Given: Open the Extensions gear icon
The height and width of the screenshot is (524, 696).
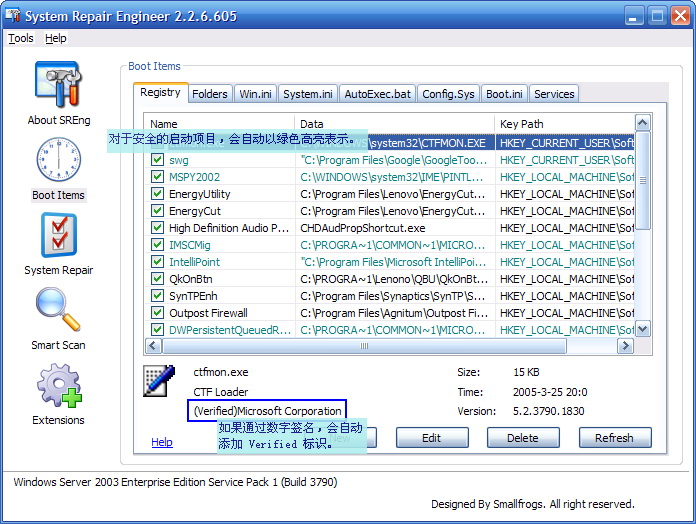Looking at the screenshot, I should tap(59, 385).
